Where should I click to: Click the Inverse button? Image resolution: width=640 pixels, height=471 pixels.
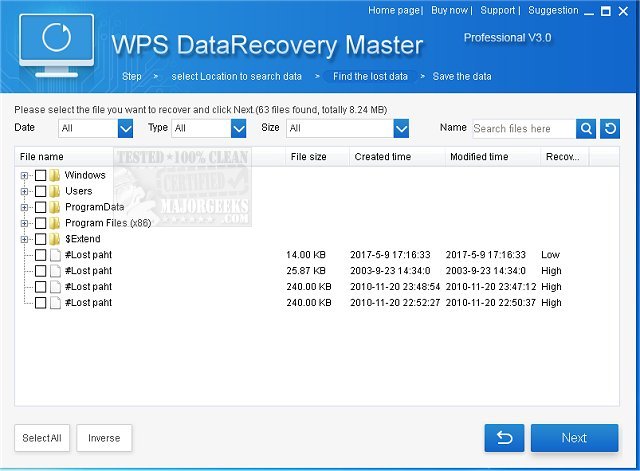click(104, 438)
